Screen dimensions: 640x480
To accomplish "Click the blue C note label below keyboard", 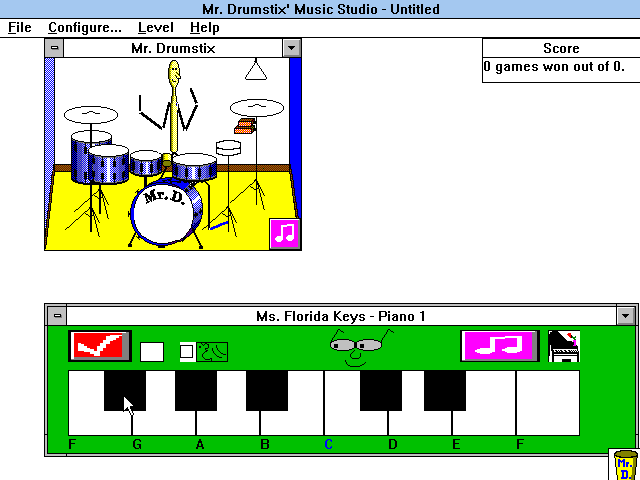I will coord(329,444).
